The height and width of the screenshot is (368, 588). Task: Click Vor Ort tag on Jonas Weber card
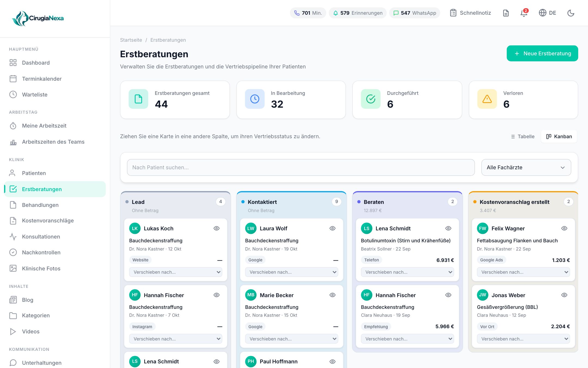(x=487, y=327)
